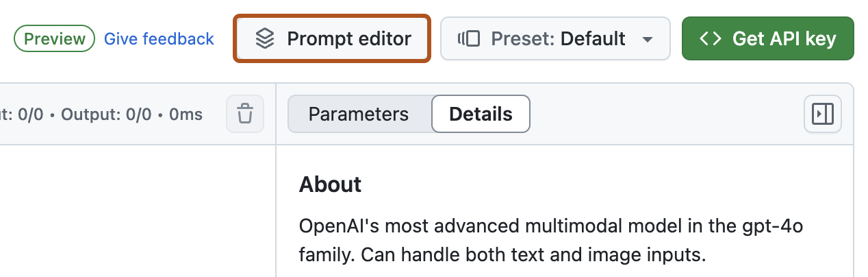Open the Prompt editor

pos(333,38)
